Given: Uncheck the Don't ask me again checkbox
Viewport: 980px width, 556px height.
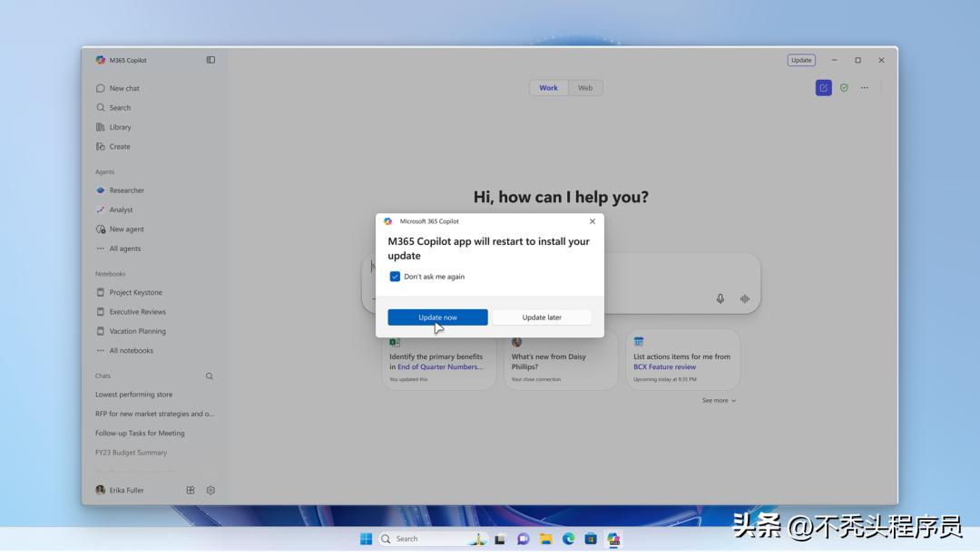Looking at the screenshot, I should click(x=395, y=277).
